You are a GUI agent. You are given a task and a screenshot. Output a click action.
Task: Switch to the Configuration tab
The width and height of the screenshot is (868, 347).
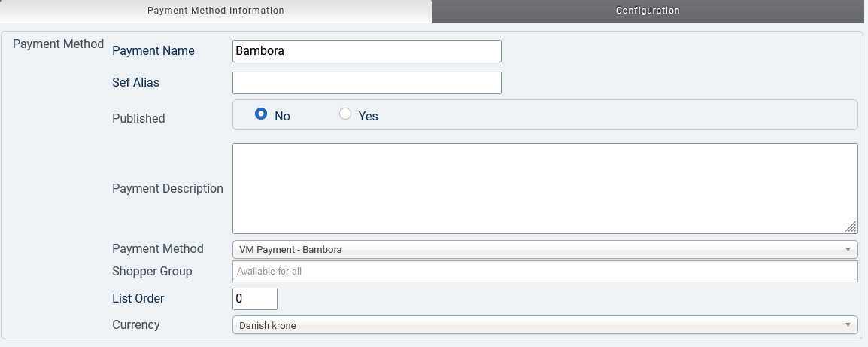click(648, 11)
